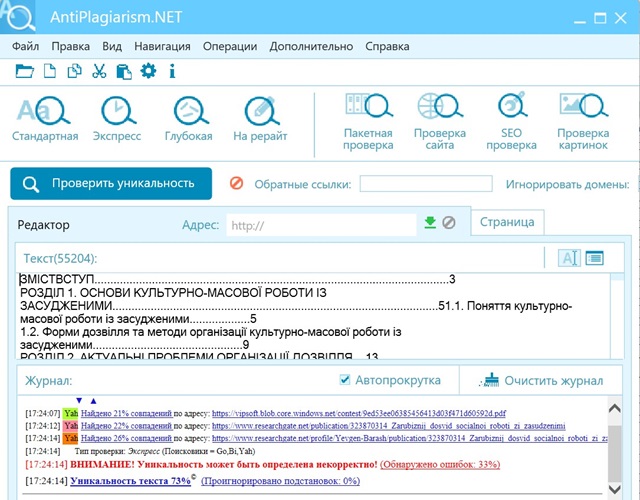The width and height of the screenshot is (640, 500).
Task: Copy text using the copy icon
Action: 74,71
